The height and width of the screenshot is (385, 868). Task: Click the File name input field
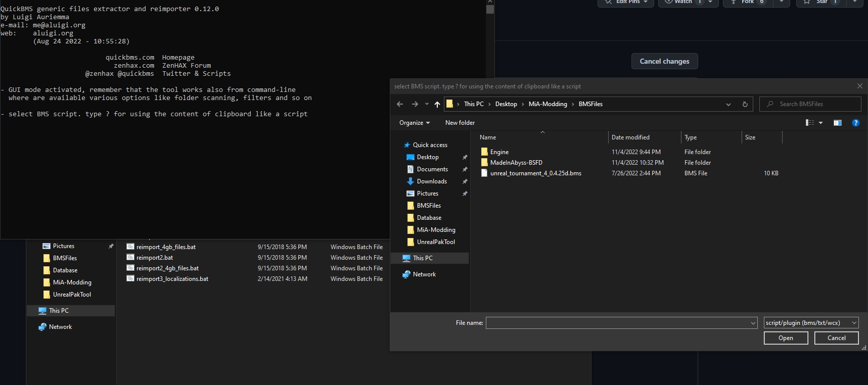(618, 323)
